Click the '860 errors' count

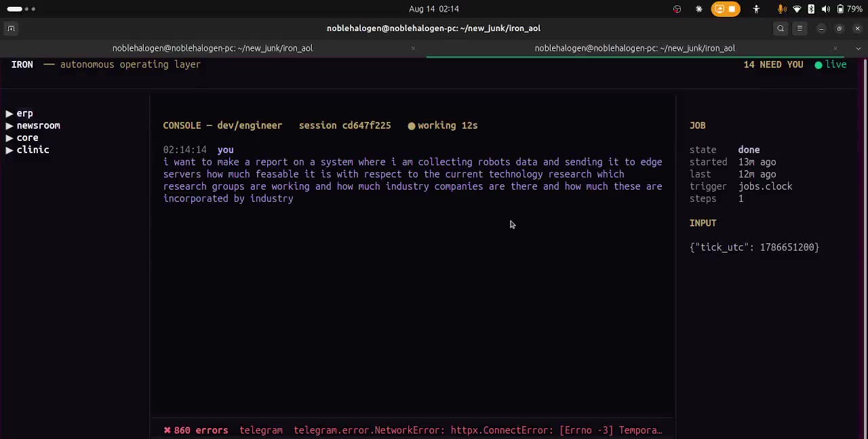tap(201, 430)
